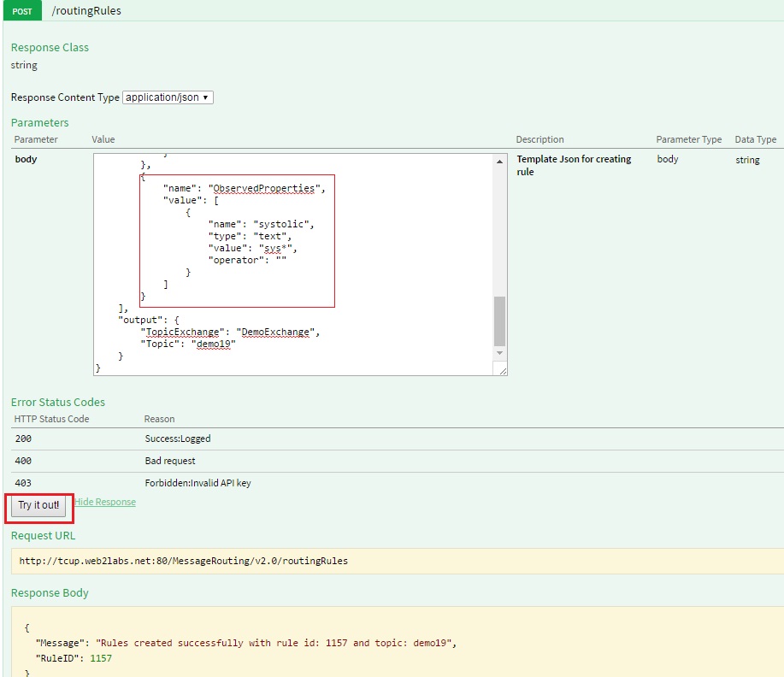Screen dimensions: 784x677
Task: Click the Response Body heading
Action: [50, 592]
